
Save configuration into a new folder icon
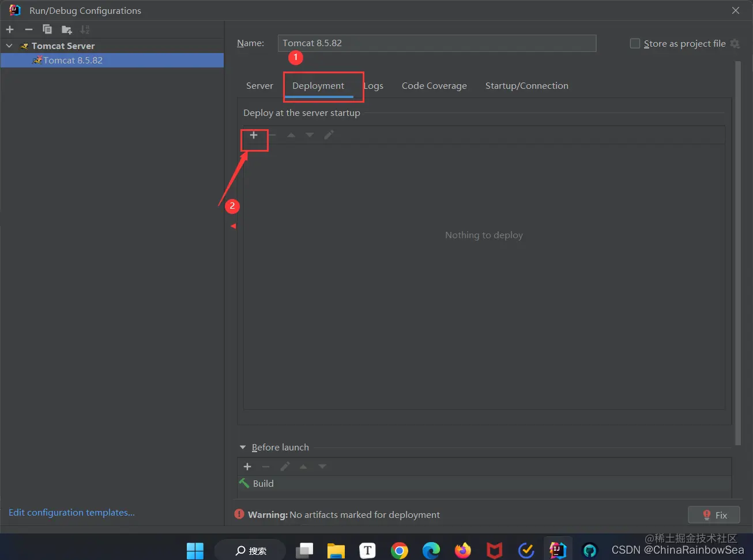[67, 29]
